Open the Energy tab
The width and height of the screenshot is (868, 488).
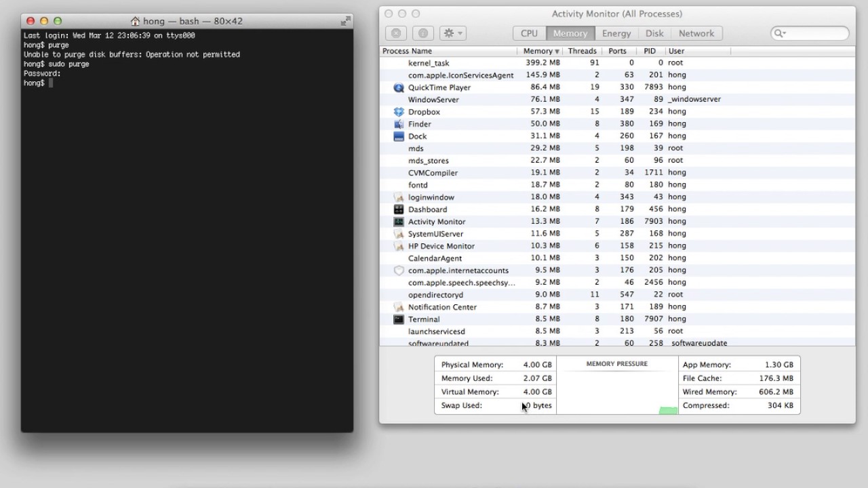(x=616, y=33)
